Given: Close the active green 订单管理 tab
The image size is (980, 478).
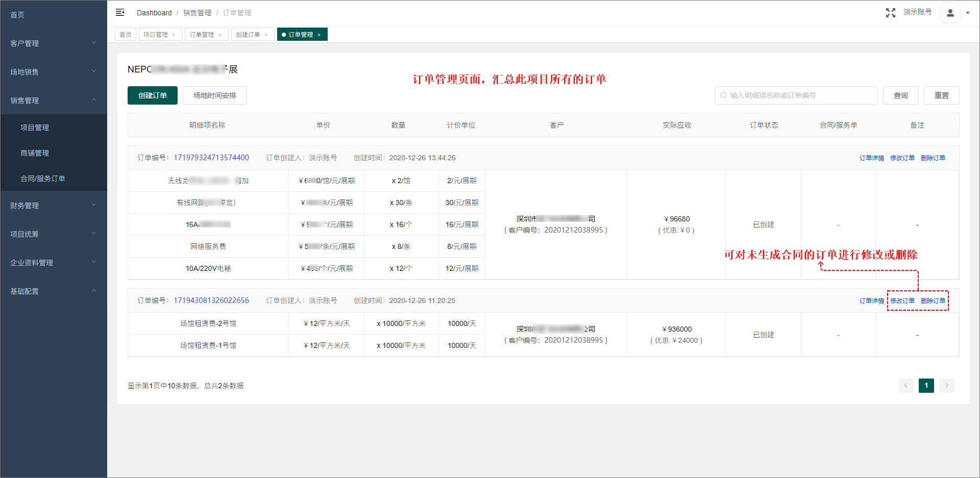Looking at the screenshot, I should [319, 35].
